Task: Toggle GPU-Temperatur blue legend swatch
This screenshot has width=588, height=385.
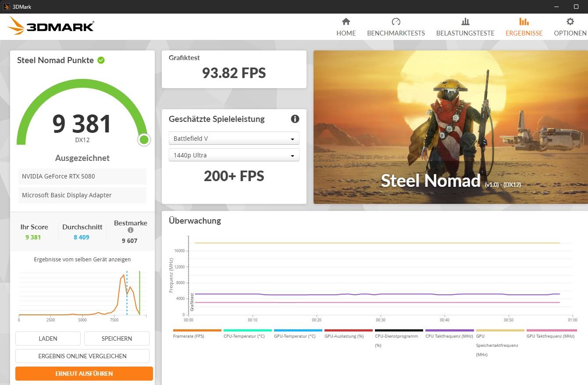Action: click(298, 330)
